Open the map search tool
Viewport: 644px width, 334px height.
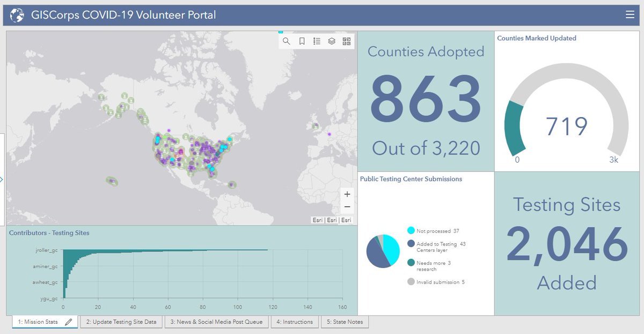[287, 41]
